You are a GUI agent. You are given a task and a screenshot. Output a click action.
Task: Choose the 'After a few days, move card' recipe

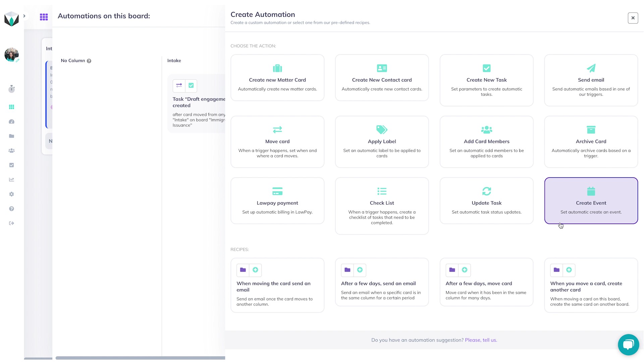(x=486, y=282)
